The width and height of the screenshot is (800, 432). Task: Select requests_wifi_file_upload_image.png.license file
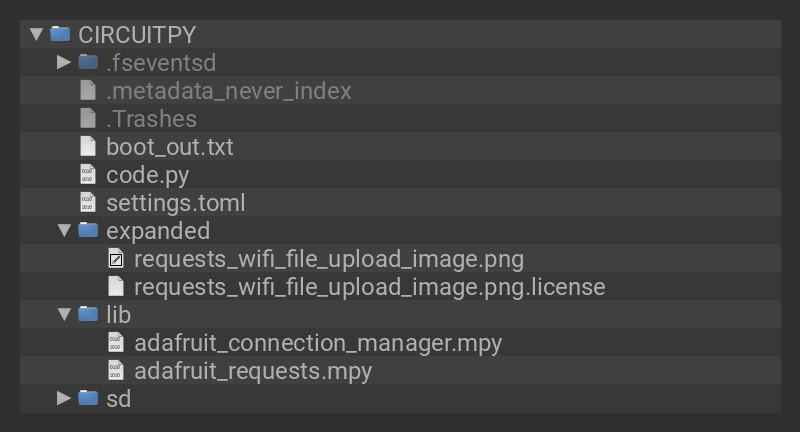click(369, 287)
